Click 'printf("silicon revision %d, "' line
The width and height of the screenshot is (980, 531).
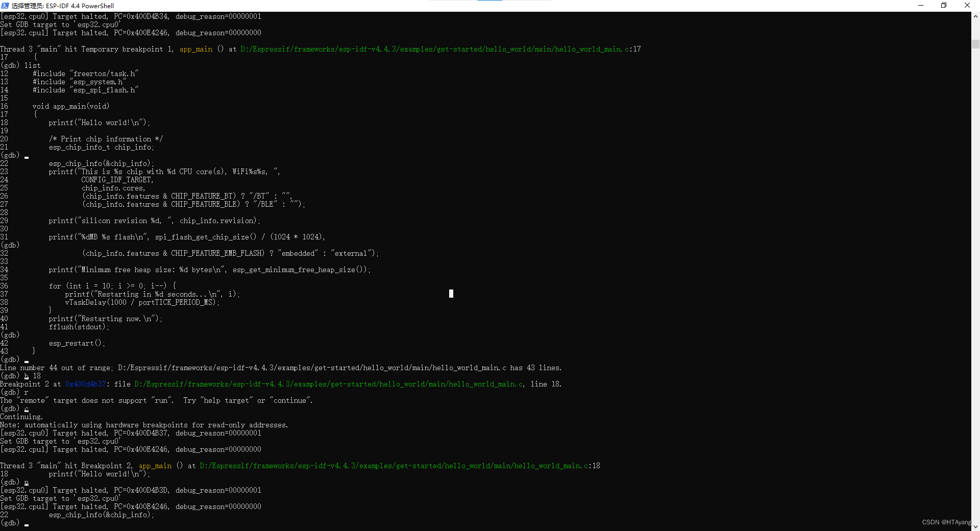[x=155, y=221]
